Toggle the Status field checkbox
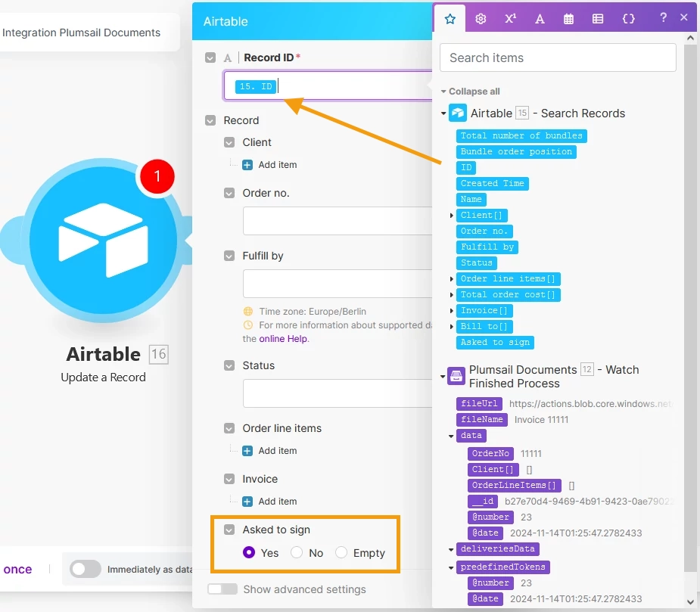This screenshot has width=700, height=612. (x=229, y=365)
